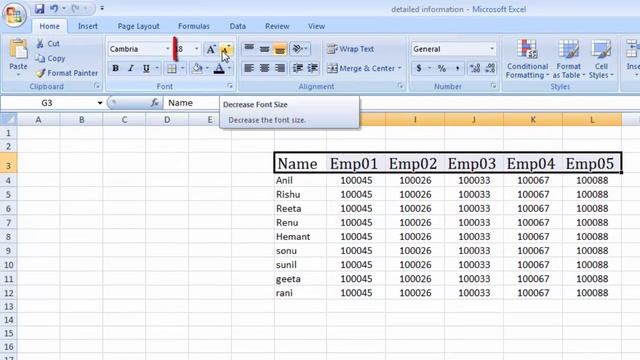The image size is (640, 360).
Task: Select cell containing Hemant
Action: [300, 237]
